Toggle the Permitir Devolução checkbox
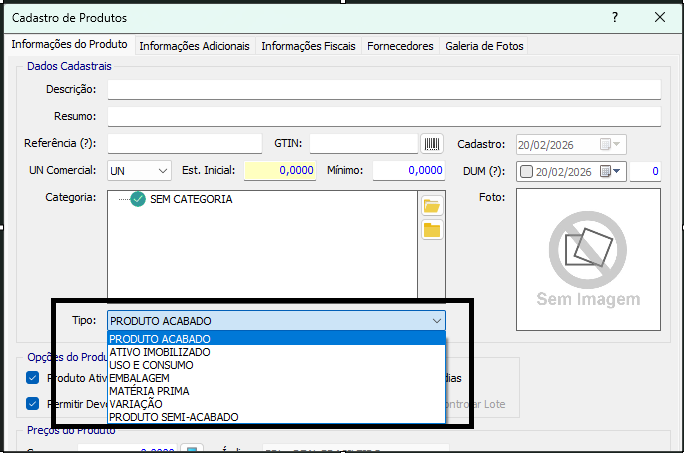684x453 pixels. (33, 404)
